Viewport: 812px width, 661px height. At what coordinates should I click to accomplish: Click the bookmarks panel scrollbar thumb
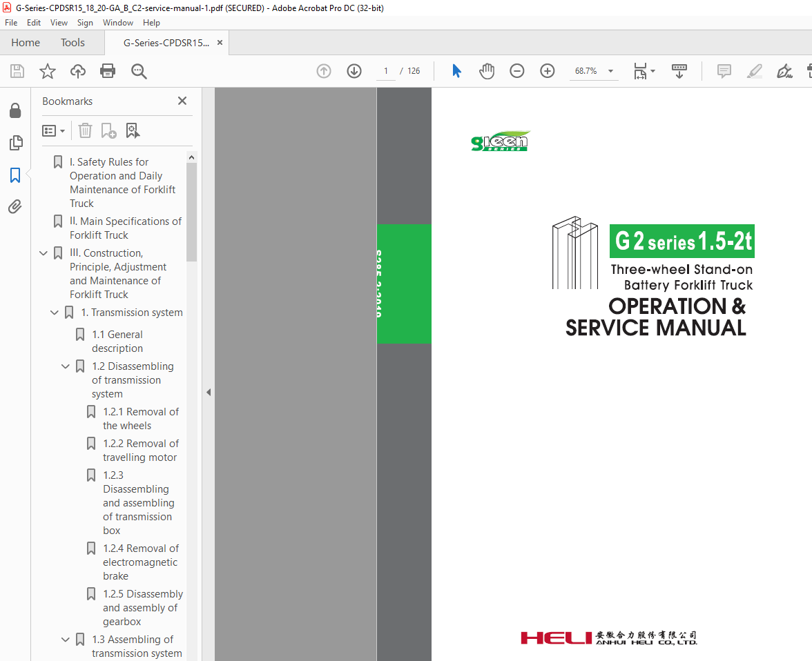coord(192,213)
